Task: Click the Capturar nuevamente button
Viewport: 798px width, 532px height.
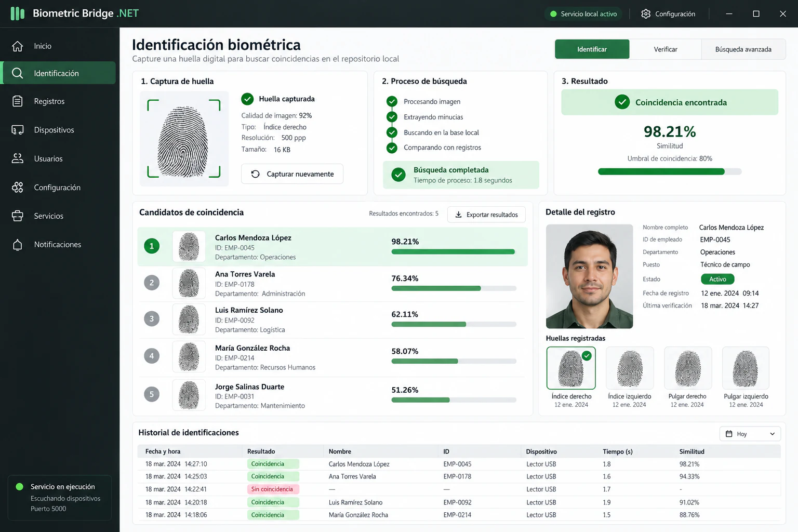Action: 292,174
